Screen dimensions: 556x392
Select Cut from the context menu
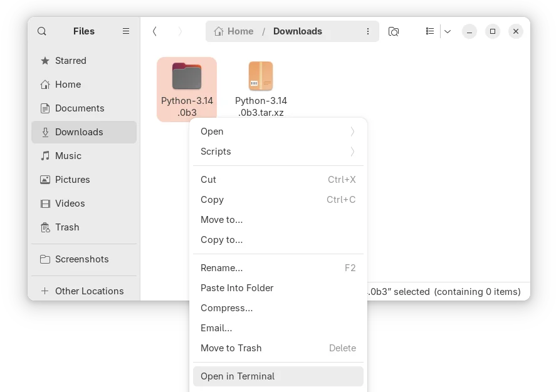click(x=278, y=180)
